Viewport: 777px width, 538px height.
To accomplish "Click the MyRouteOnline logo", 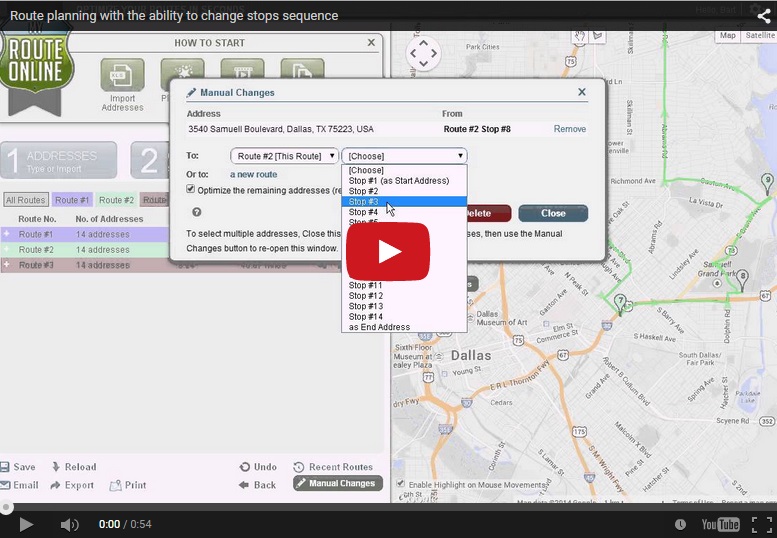I will tap(36, 68).
